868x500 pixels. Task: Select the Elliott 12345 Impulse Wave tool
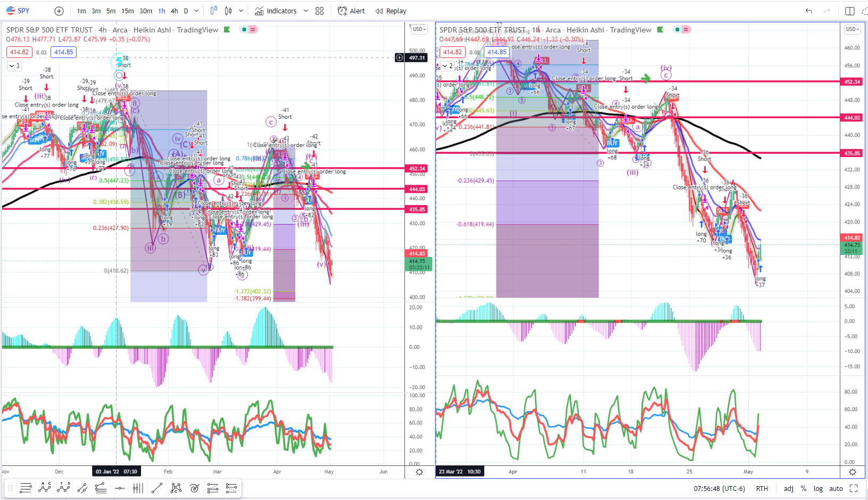(63, 488)
